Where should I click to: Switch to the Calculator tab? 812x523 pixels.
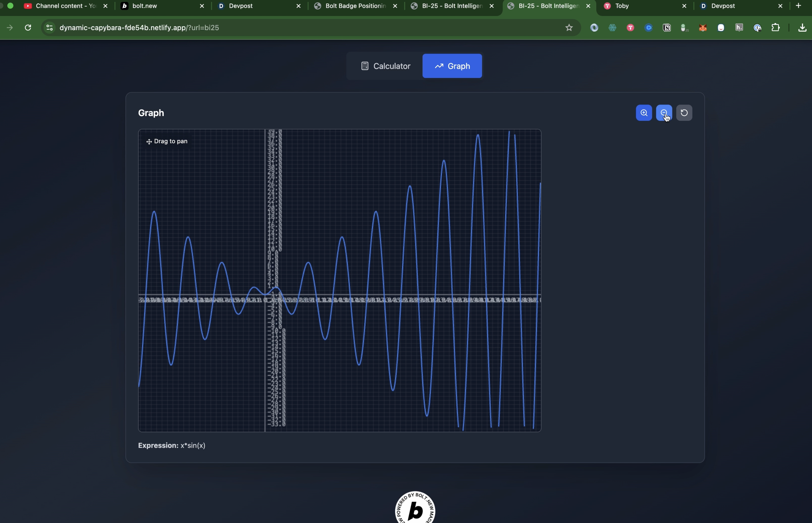(386, 66)
